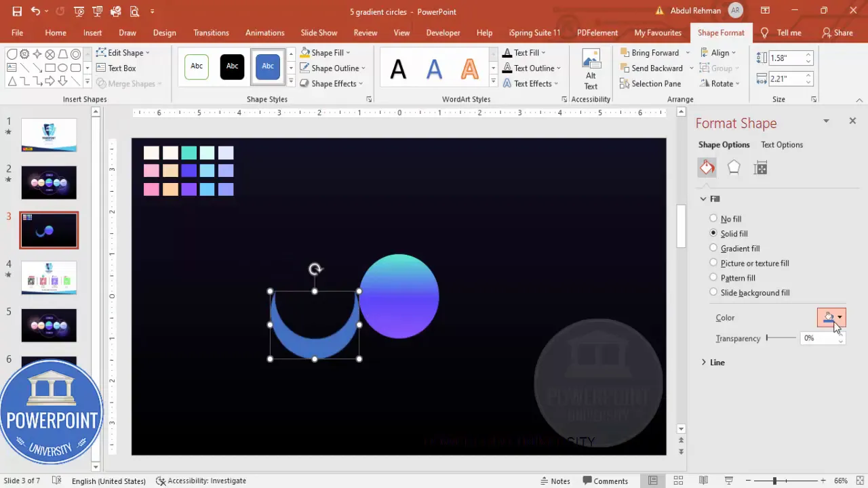868x488 pixels.
Task: Open the Text Effects dropdown
Action: 530,83
